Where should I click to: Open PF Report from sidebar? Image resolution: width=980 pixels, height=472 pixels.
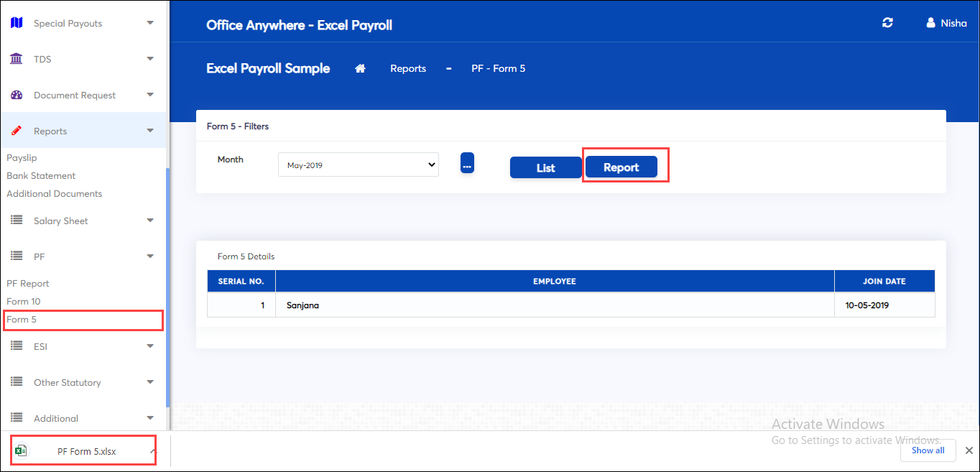point(28,283)
